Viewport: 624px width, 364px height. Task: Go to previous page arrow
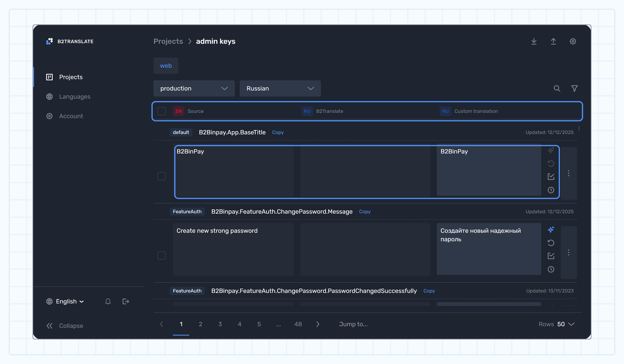pyautogui.click(x=161, y=324)
